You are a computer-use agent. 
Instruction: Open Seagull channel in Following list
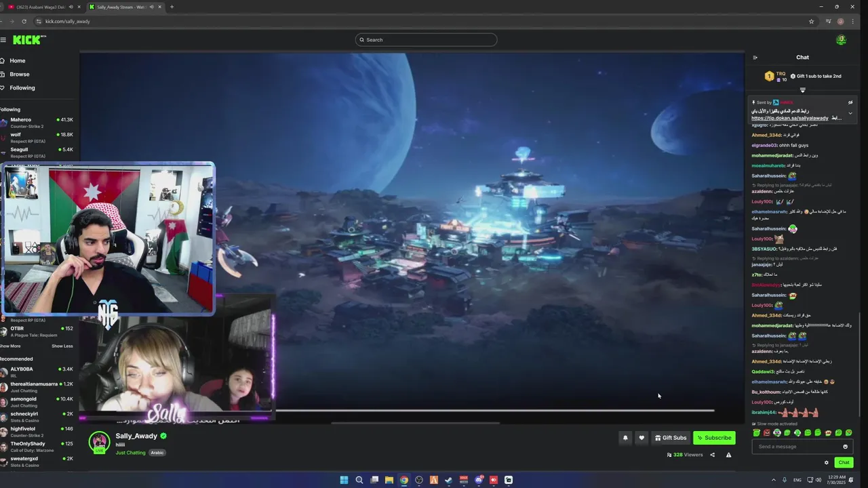coord(37,152)
